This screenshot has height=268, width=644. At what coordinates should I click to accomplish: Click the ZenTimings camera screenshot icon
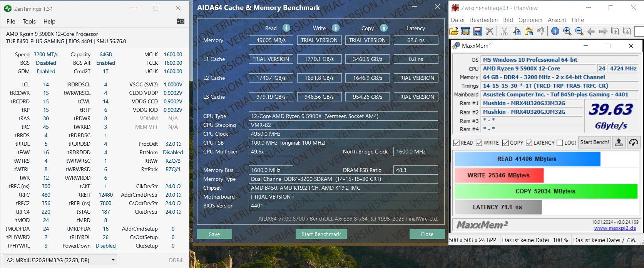click(180, 21)
